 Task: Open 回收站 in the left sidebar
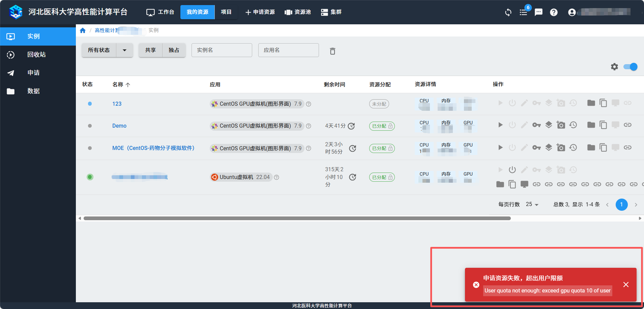pyautogui.click(x=36, y=55)
